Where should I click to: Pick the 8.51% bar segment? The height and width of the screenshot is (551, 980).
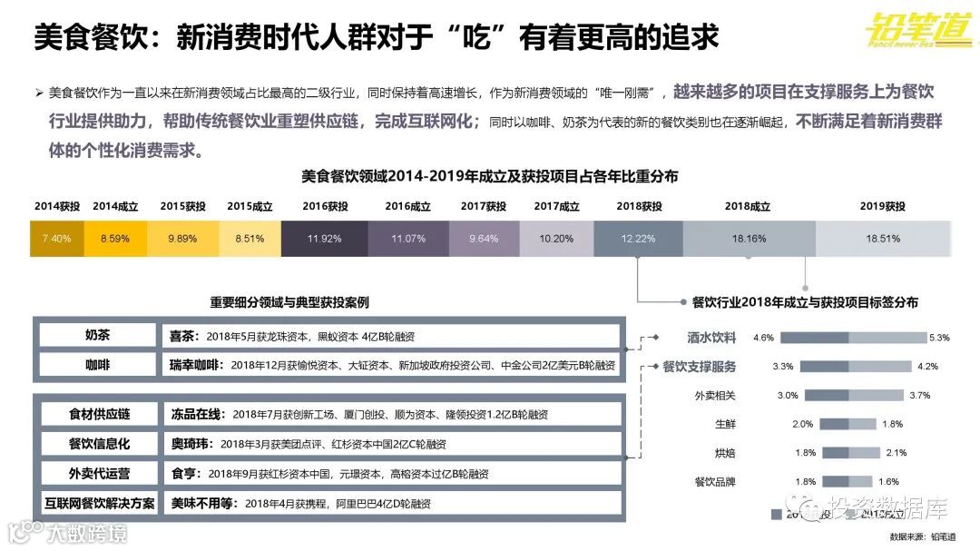(x=250, y=239)
